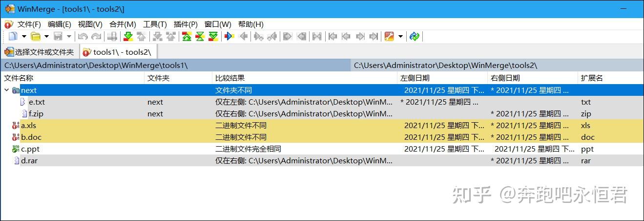The height and width of the screenshot is (221, 644).
Task: Go to Last File toolbar icon
Action: [374, 36]
